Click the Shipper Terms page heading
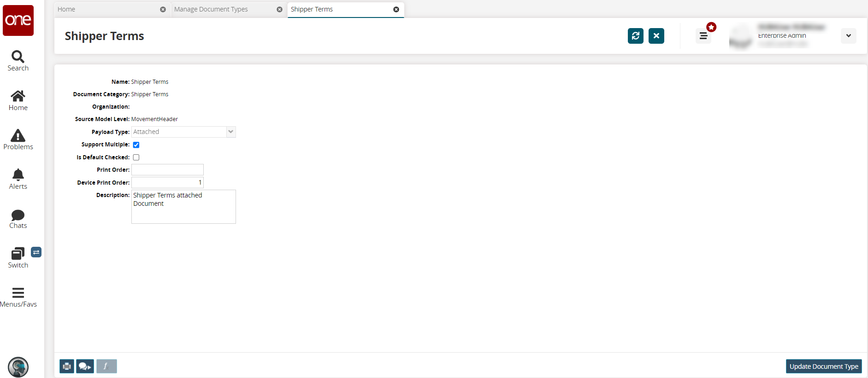Screen dimensions: 868x378 point(104,36)
